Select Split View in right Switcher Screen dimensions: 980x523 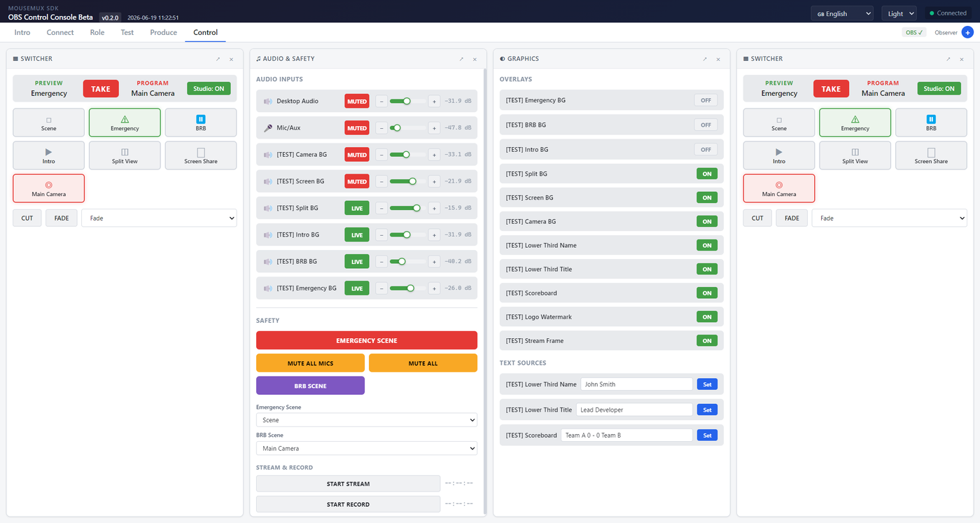(x=855, y=155)
